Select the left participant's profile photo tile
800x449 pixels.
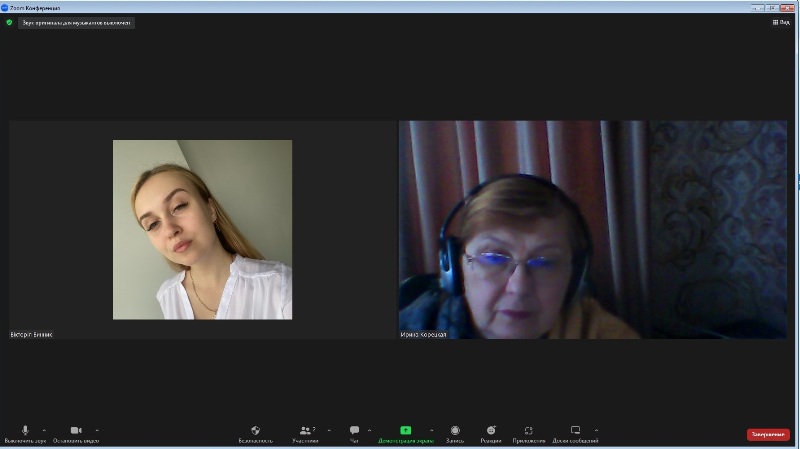202,230
